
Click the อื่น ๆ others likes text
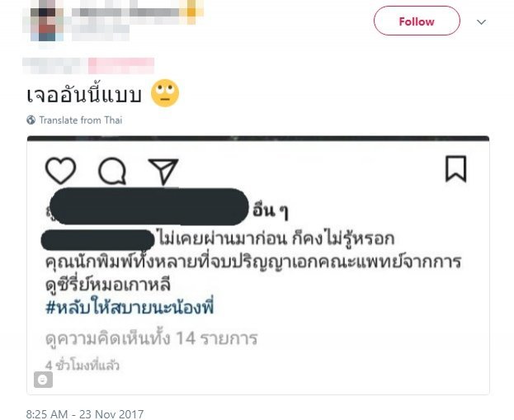coord(271,210)
